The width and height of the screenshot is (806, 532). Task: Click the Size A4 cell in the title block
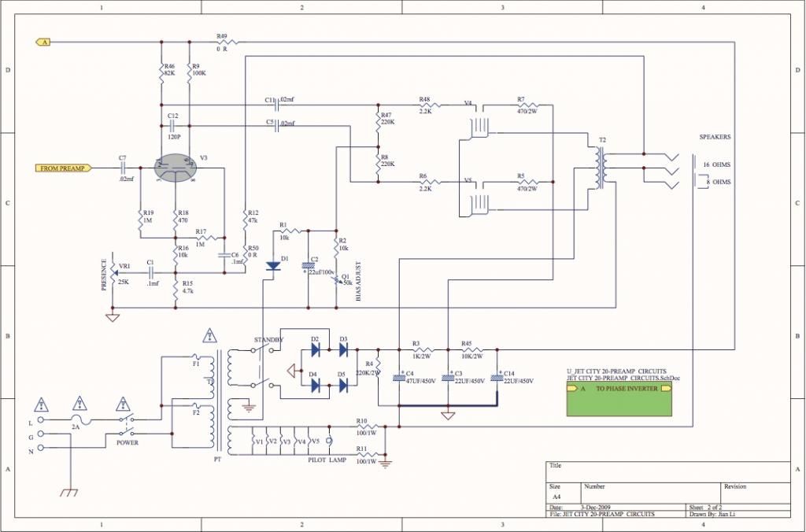point(556,497)
